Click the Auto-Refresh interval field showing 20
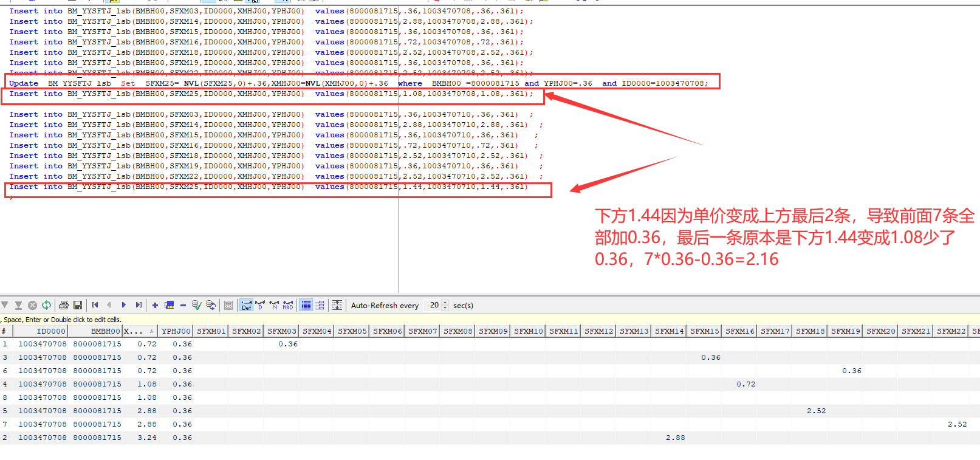 click(433, 305)
